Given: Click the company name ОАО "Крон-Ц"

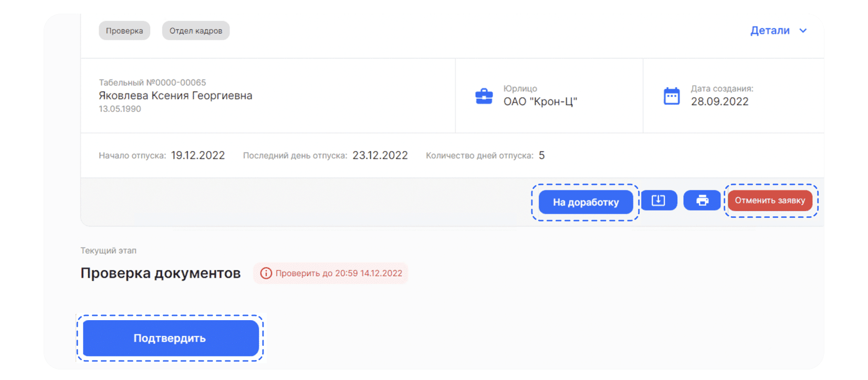Looking at the screenshot, I should click(x=540, y=102).
